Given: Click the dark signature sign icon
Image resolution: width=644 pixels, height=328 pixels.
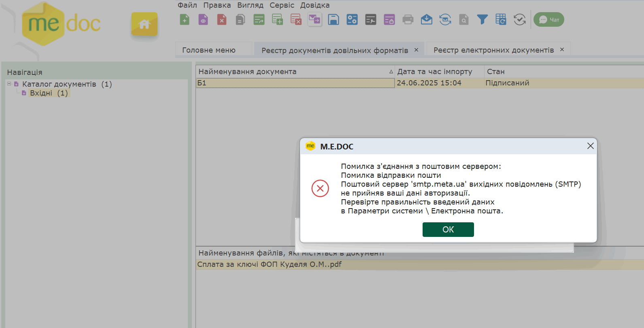Looking at the screenshot, I should point(371,19).
